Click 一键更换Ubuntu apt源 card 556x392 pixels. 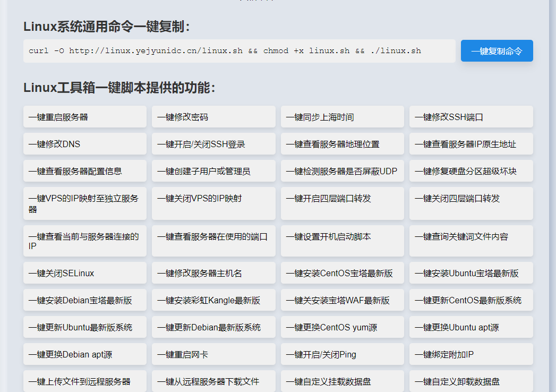(x=471, y=327)
